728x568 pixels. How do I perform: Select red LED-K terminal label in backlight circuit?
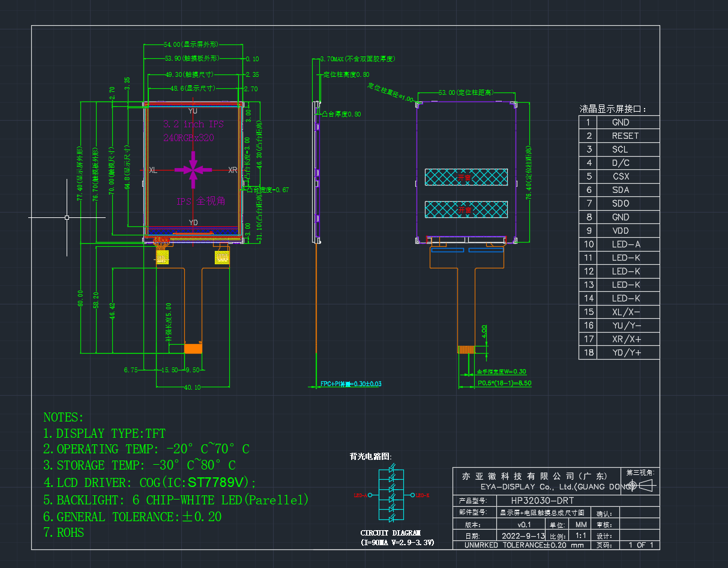423,495
